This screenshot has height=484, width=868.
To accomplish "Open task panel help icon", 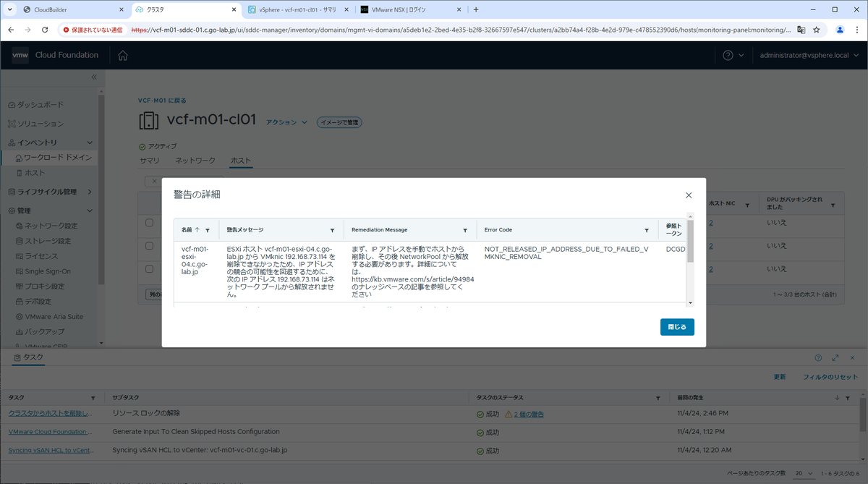I will click(x=818, y=357).
